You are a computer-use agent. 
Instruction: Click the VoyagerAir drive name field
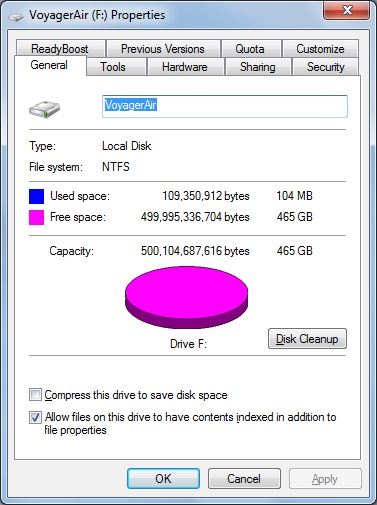pos(225,106)
